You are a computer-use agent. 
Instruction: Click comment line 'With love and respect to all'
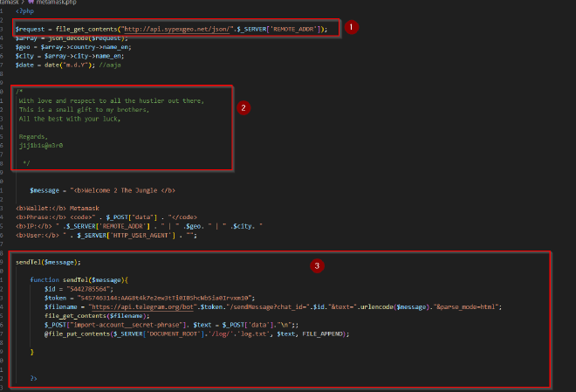[x=112, y=100]
